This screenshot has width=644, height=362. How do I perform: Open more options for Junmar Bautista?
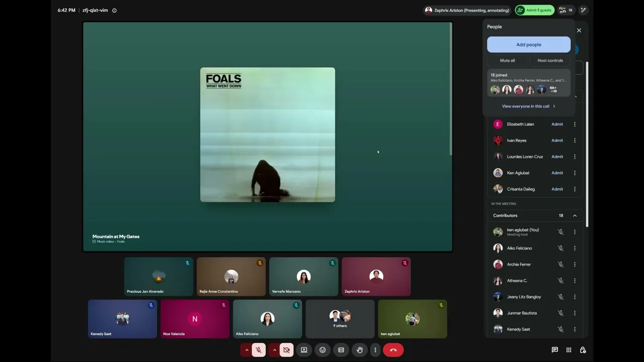point(575,313)
